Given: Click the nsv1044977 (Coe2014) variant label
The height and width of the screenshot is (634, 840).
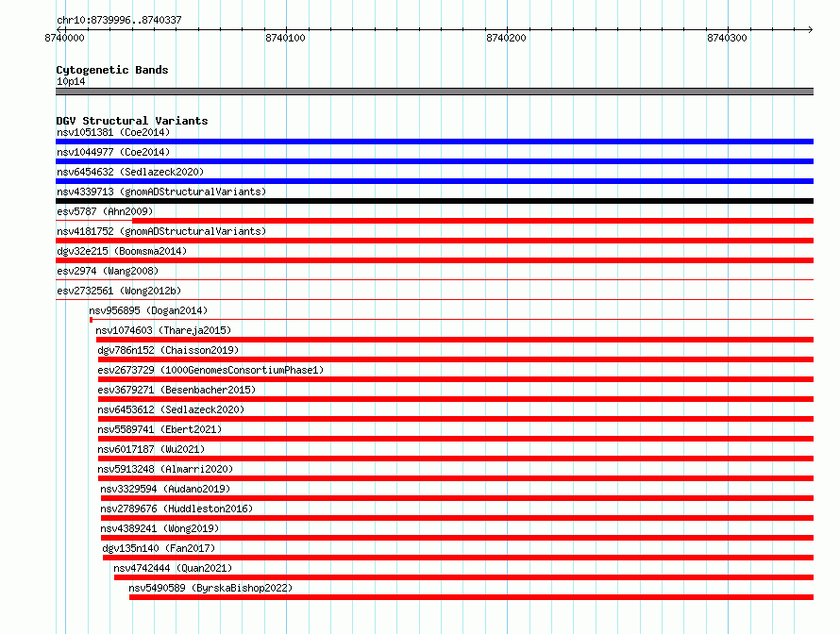Looking at the screenshot, I should coord(113,152).
